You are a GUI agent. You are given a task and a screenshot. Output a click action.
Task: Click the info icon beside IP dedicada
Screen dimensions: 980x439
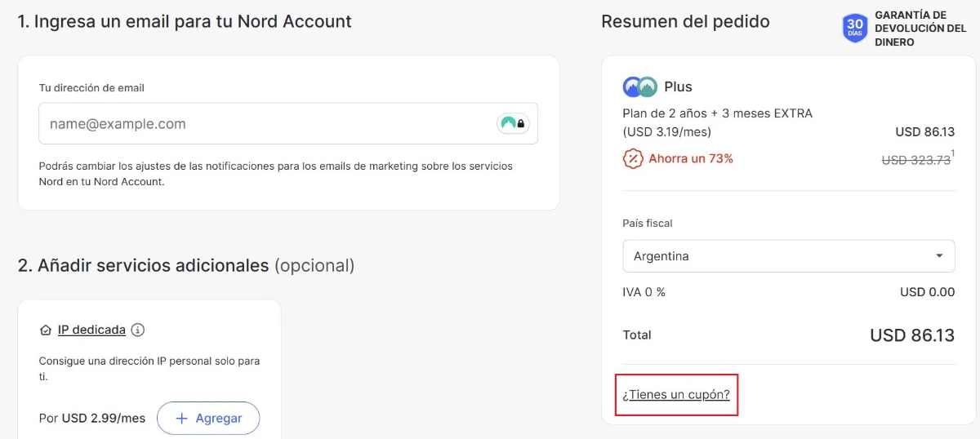[x=138, y=330]
